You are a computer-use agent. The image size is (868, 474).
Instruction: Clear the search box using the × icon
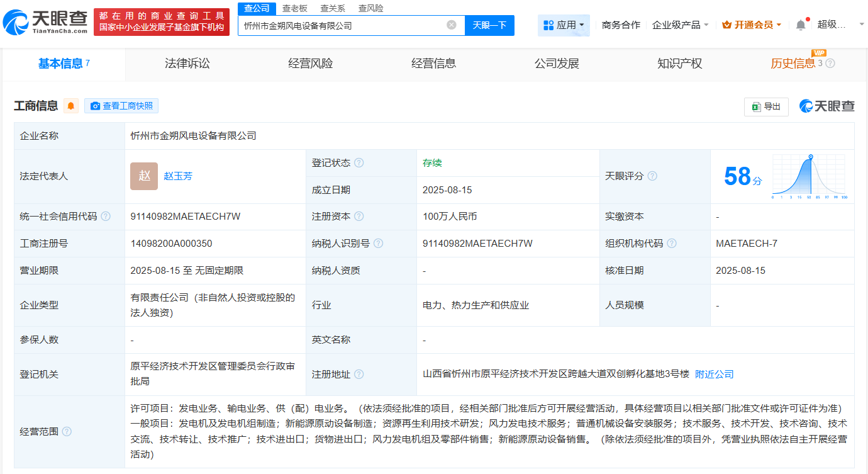point(450,25)
